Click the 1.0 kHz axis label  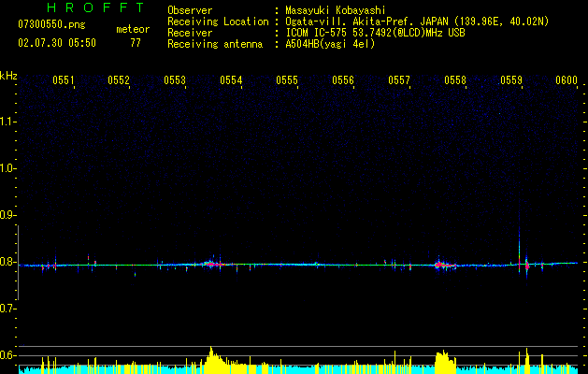7,168
